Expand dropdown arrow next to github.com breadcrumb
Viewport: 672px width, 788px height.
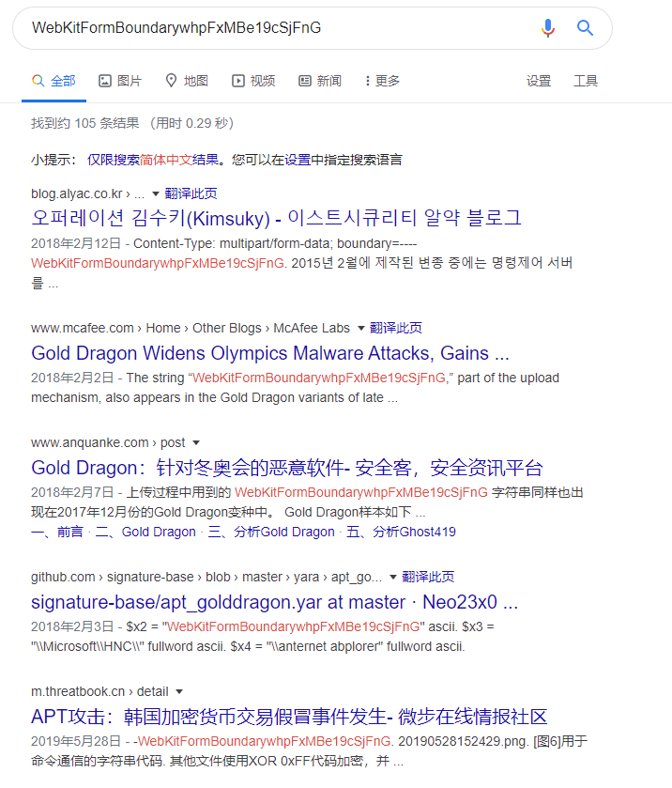pyautogui.click(x=392, y=577)
